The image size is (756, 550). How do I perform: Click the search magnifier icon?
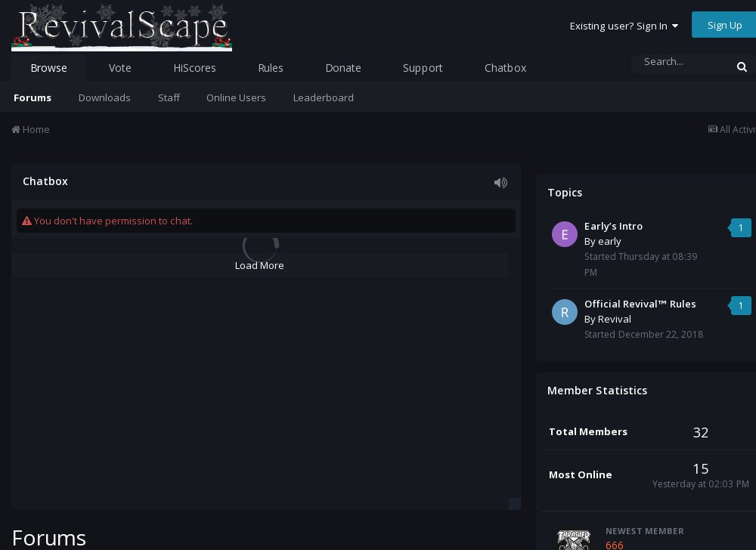(x=742, y=67)
